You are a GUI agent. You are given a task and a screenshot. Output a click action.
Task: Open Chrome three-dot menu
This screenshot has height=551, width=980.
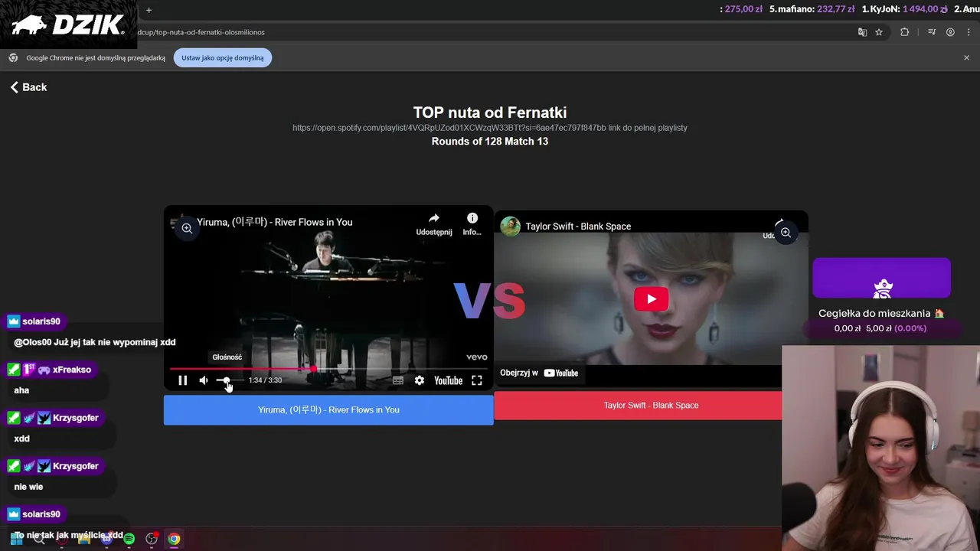[969, 32]
